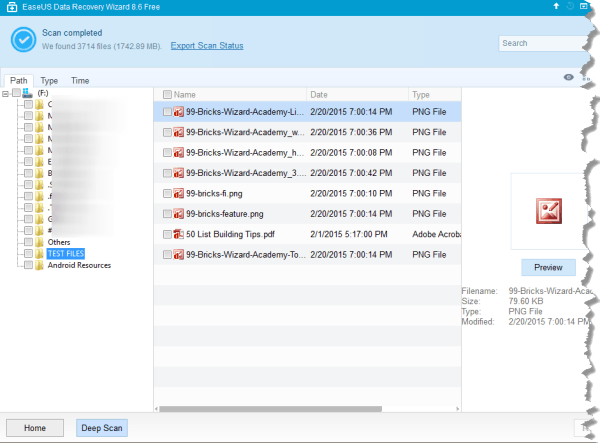Select the 99-bricks-feature.png file name

coord(225,214)
